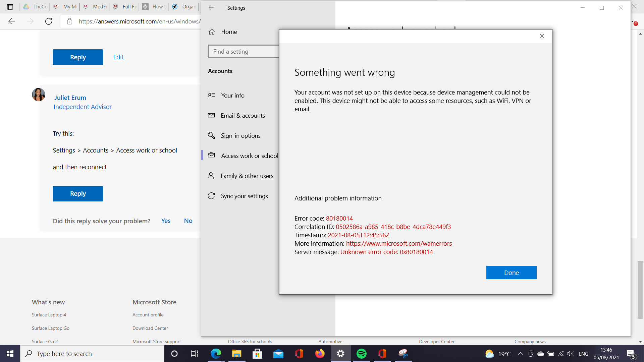
Task: Open Task View on taskbar
Action: 194,354
